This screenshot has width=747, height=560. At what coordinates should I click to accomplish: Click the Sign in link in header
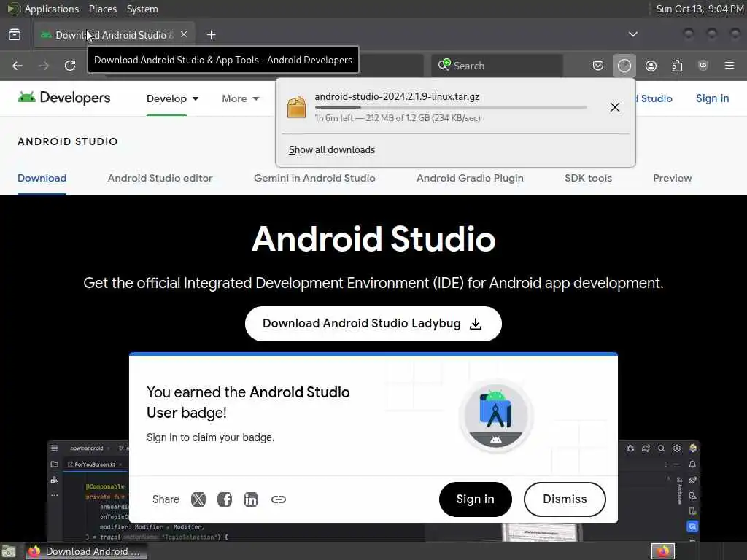pos(712,98)
